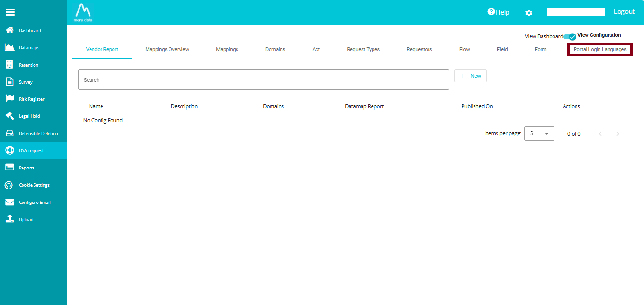Toggle the View Dashboard/Configuration switch
The height and width of the screenshot is (305, 644).
coord(569,36)
